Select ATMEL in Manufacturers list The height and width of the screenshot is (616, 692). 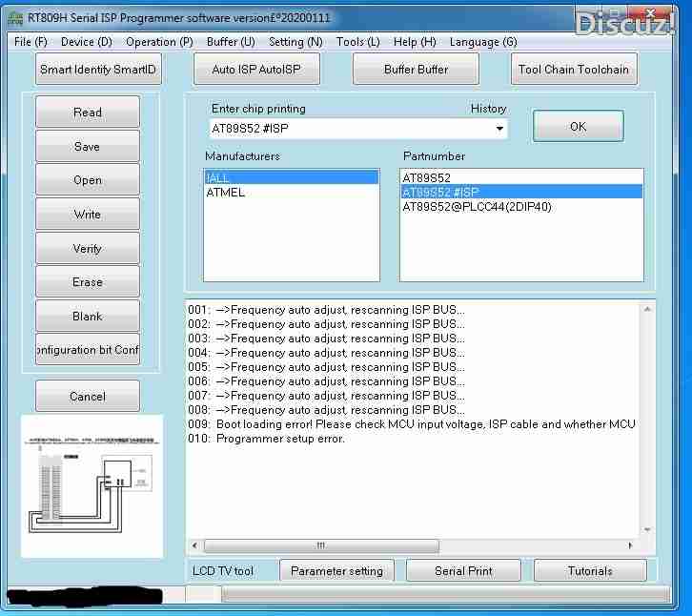(x=226, y=193)
